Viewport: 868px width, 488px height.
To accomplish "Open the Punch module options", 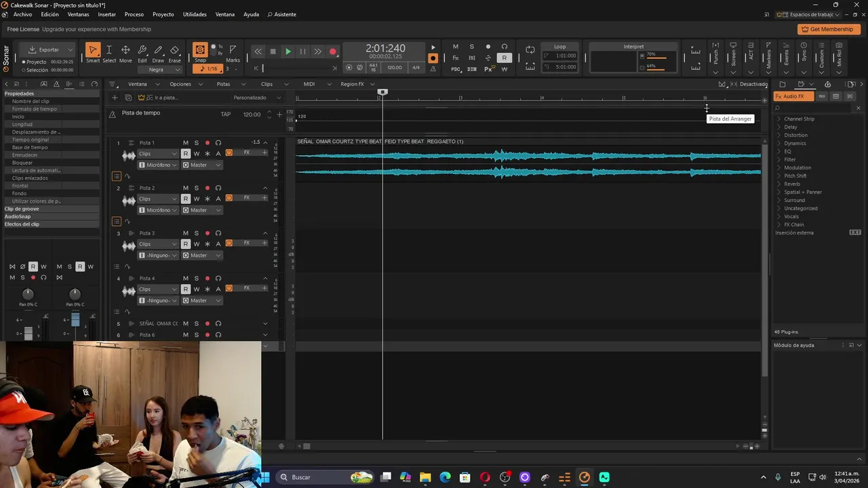I will pyautogui.click(x=715, y=73).
